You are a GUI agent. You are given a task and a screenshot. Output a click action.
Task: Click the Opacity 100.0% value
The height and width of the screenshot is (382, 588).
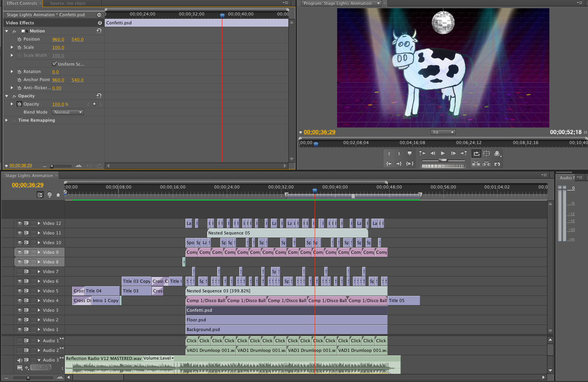(60, 104)
